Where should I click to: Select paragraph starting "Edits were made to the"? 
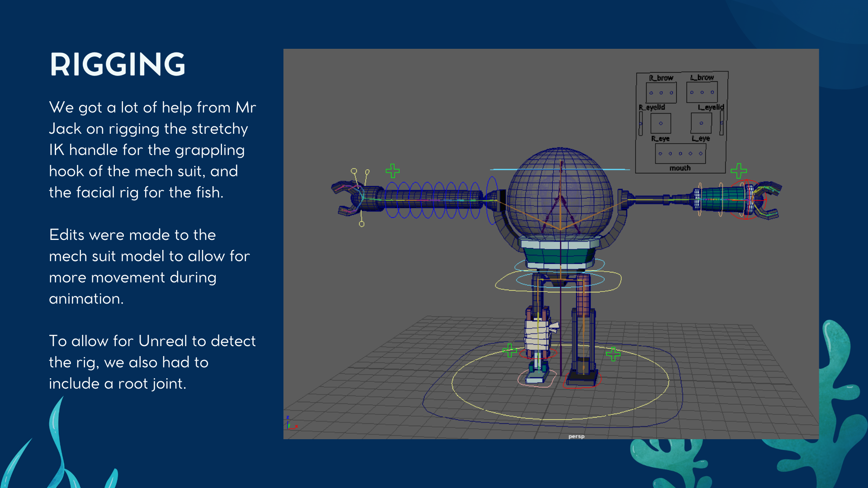149,267
